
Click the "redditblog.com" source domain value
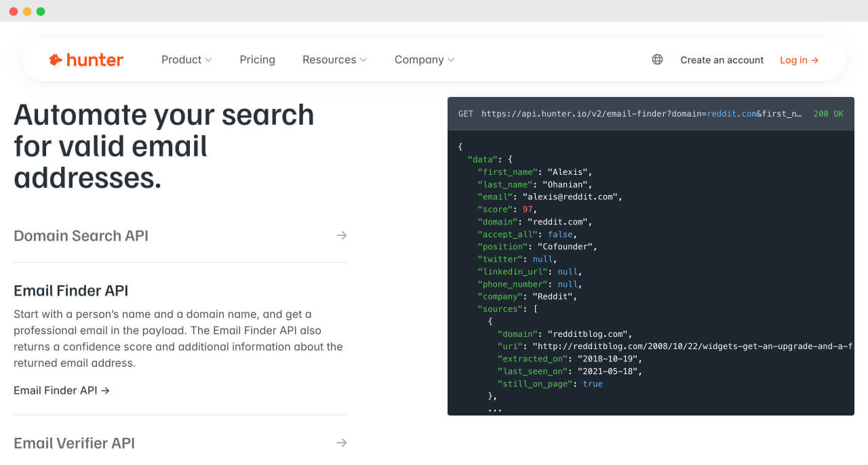point(587,334)
